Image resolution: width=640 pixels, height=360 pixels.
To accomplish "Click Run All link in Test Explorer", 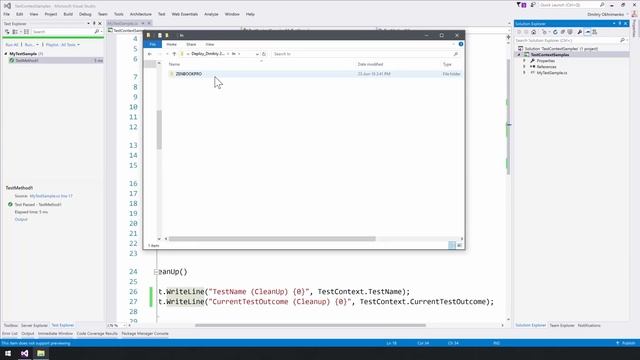I will point(12,44).
